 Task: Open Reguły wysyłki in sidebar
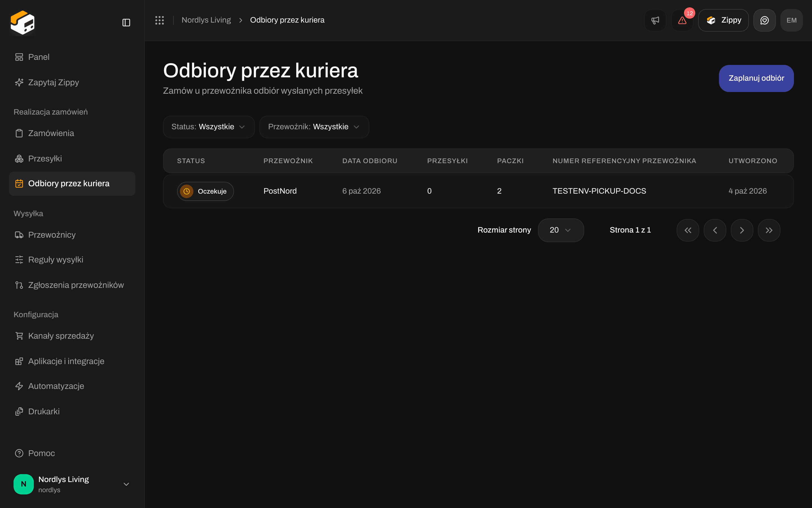[72, 260]
